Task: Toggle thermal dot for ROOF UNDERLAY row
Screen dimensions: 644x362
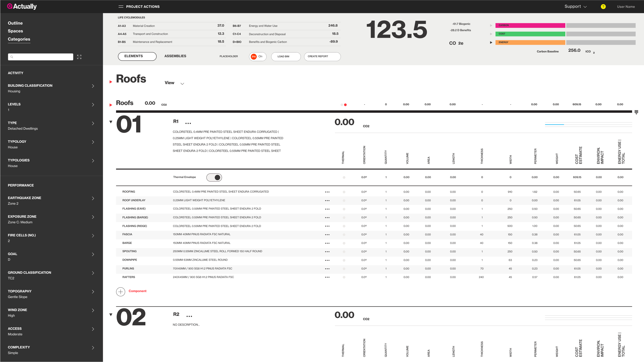Action: [344, 201]
